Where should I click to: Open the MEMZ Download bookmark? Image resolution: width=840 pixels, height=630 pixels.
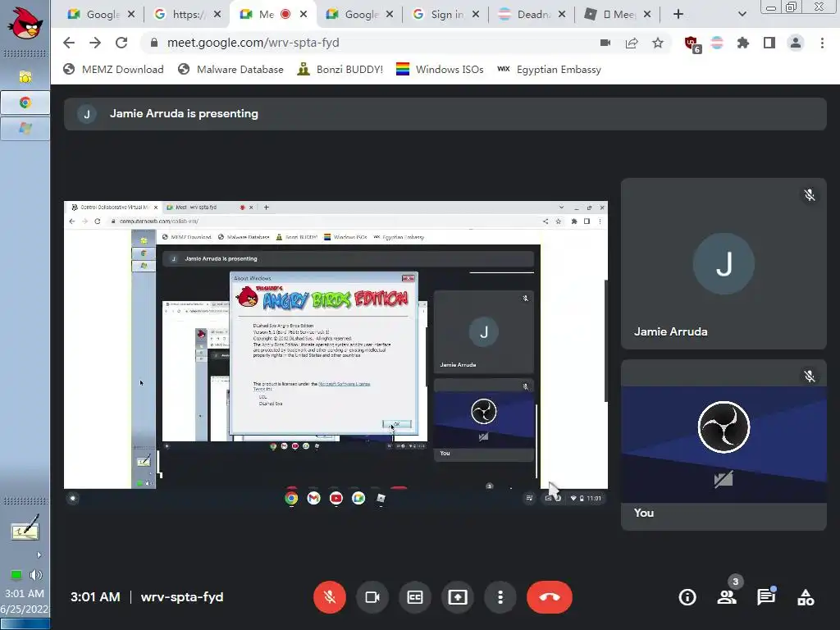click(x=113, y=70)
